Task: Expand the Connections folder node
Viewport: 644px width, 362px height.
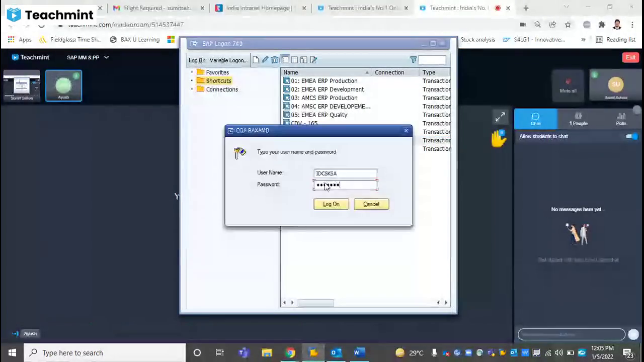Action: tap(192, 89)
